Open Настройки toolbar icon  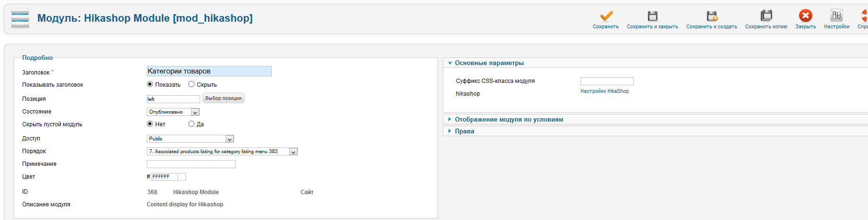(836, 16)
